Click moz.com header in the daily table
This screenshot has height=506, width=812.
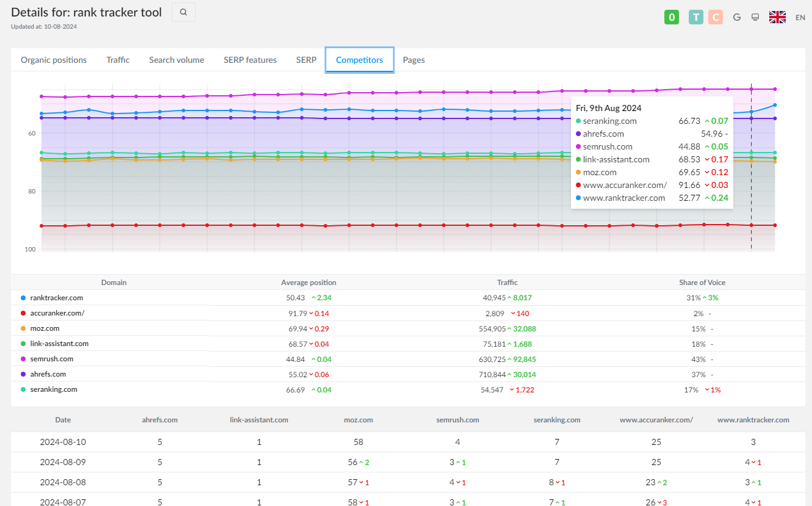pyautogui.click(x=358, y=420)
